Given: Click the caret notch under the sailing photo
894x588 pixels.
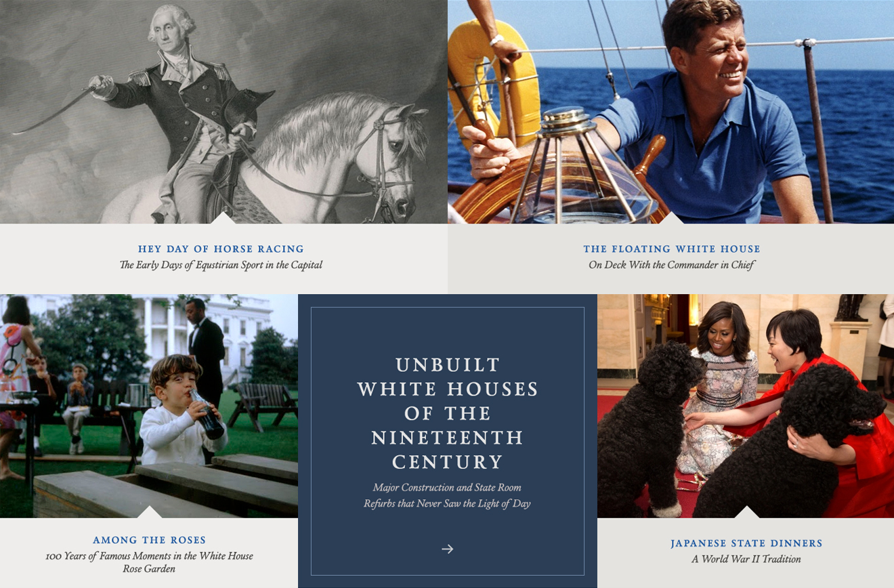Looking at the screenshot, I should click(671, 217).
